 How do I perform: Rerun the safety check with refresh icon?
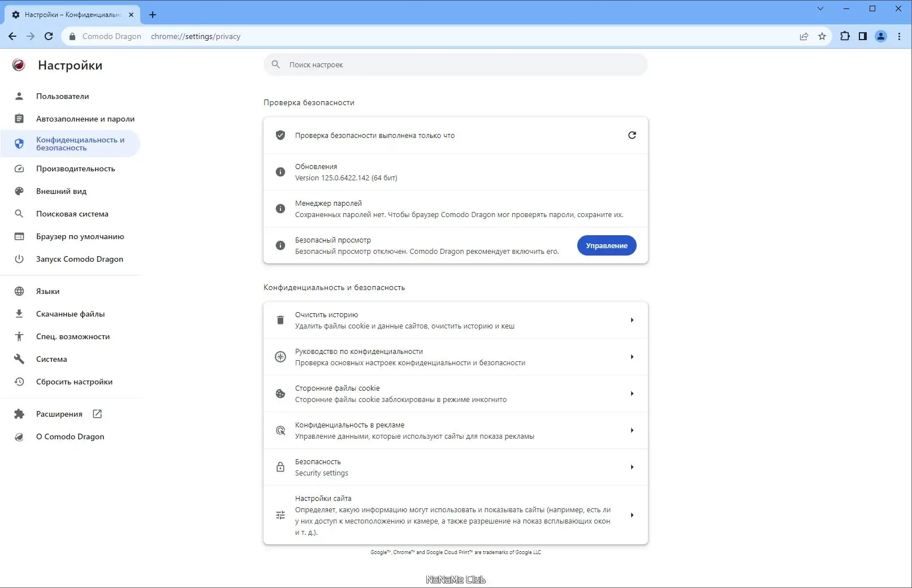632,135
